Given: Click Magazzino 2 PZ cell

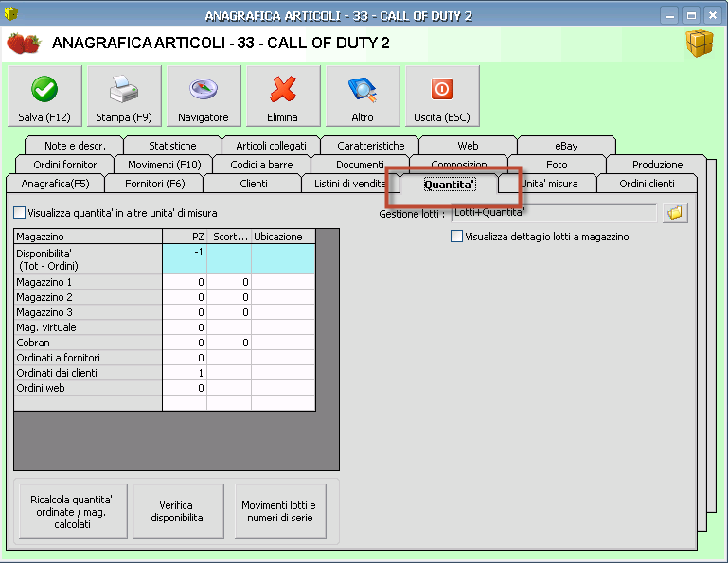Looking at the screenshot, I should click(185, 297).
